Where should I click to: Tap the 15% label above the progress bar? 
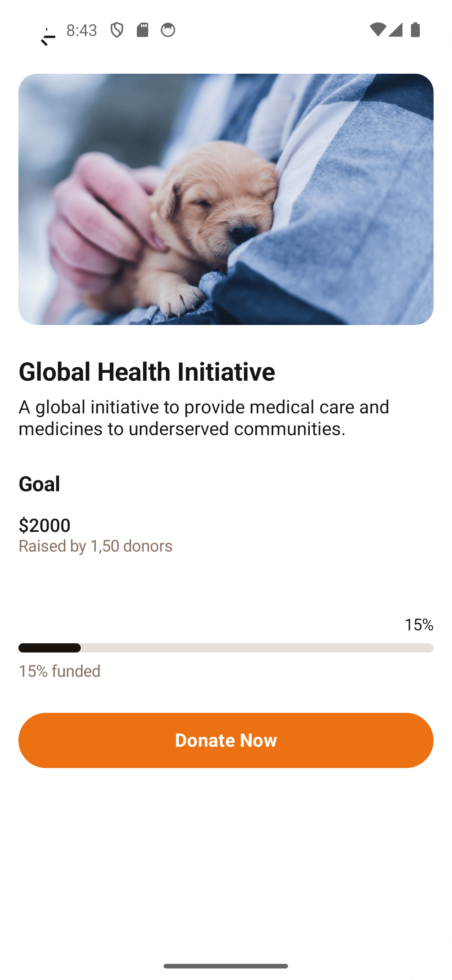(x=419, y=624)
